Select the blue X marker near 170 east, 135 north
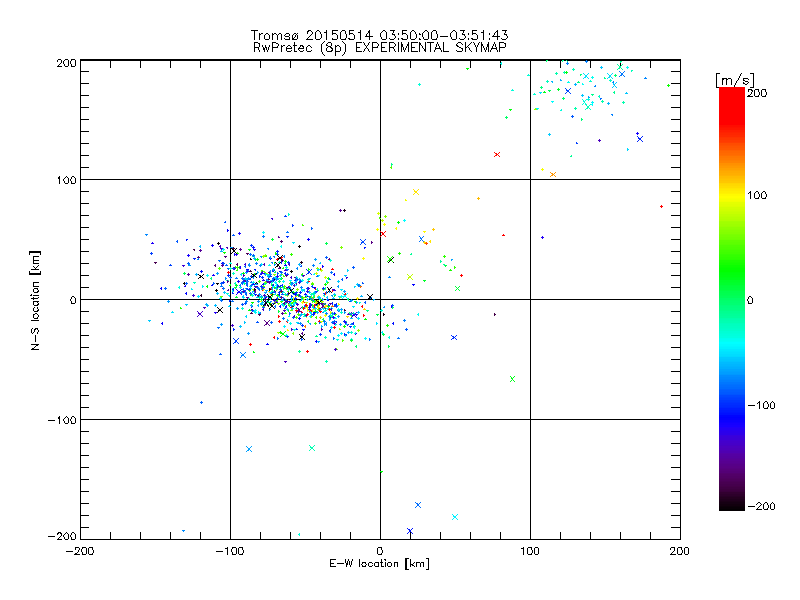 coord(640,139)
